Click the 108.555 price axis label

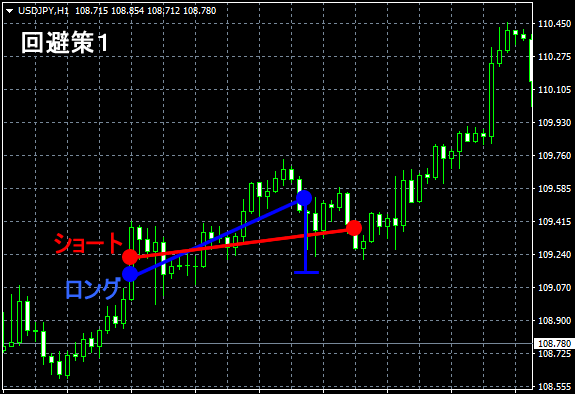(554, 387)
